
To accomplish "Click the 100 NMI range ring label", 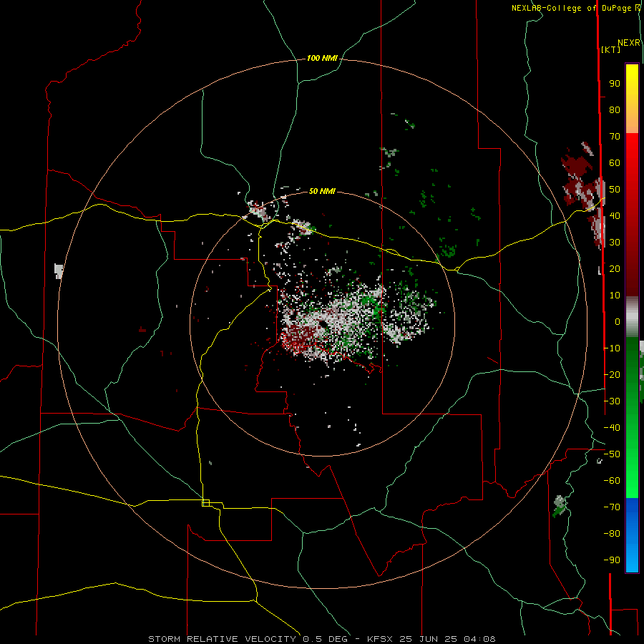I will (322, 59).
